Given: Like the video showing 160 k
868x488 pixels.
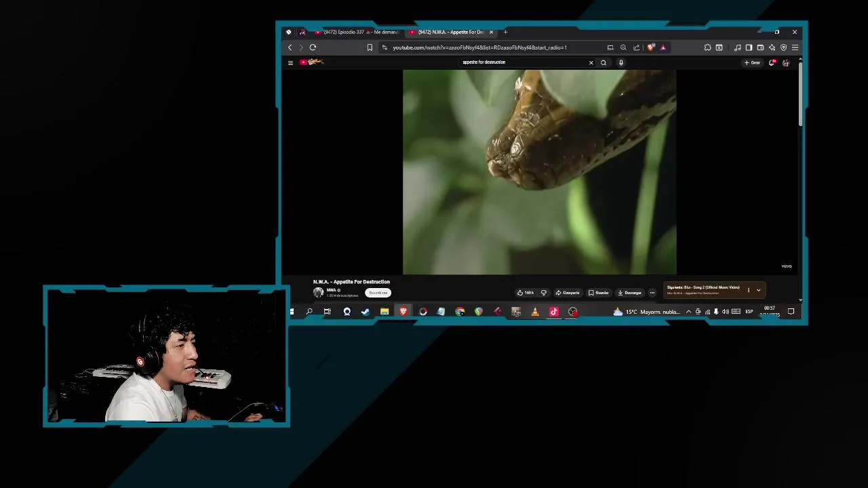Looking at the screenshot, I should 526,293.
